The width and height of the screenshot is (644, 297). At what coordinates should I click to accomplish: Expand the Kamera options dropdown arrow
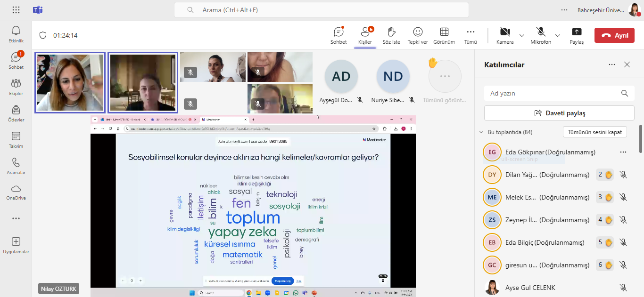[522, 35]
